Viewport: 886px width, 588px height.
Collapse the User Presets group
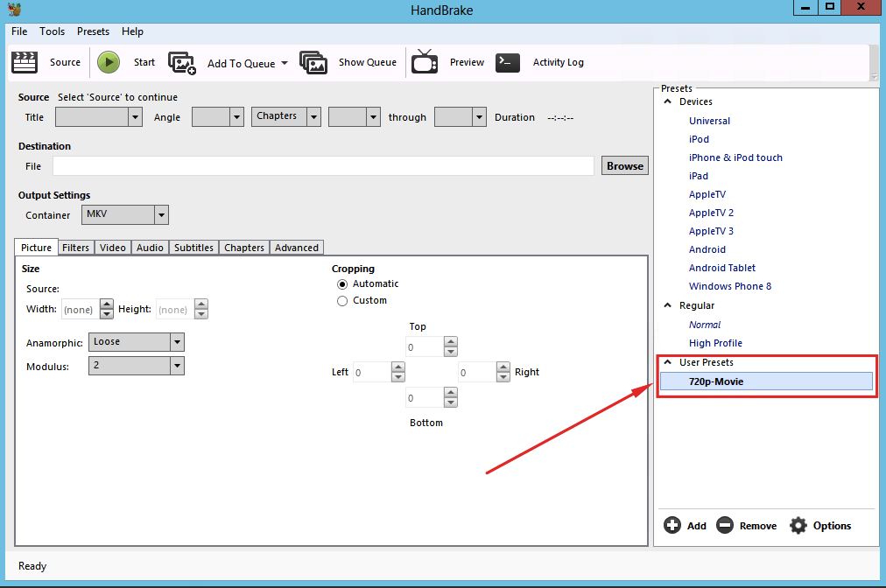(x=667, y=362)
